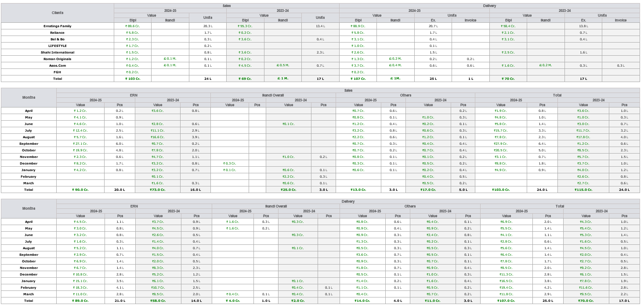Select the Reliance client name cell
This screenshot has height=308, width=644.
[x=57, y=33]
